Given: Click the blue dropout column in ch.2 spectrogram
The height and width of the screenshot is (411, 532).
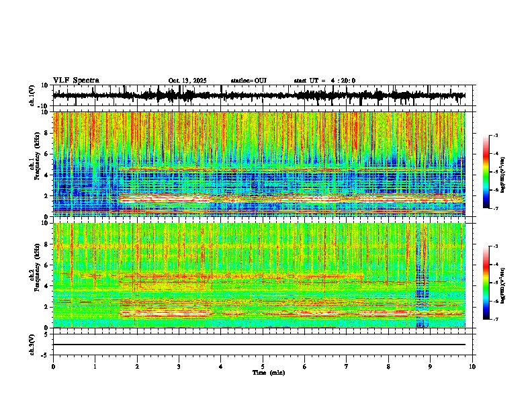Looking at the screenshot, I should pos(422,275).
